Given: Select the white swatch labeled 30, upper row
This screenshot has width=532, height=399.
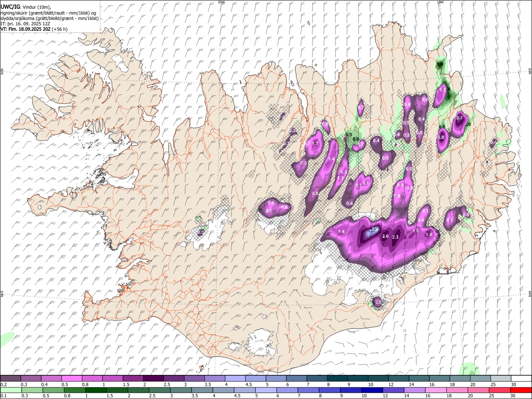Looking at the screenshot, I should [521, 379].
